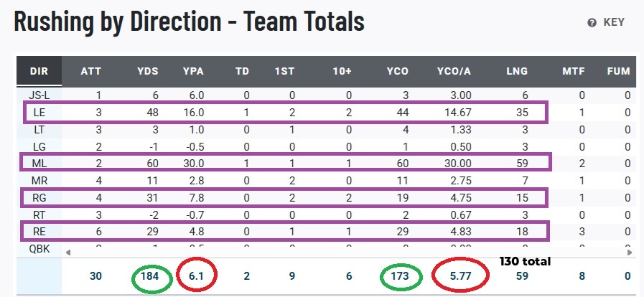
Task: Select the RE direction row label
Action: 39,230
